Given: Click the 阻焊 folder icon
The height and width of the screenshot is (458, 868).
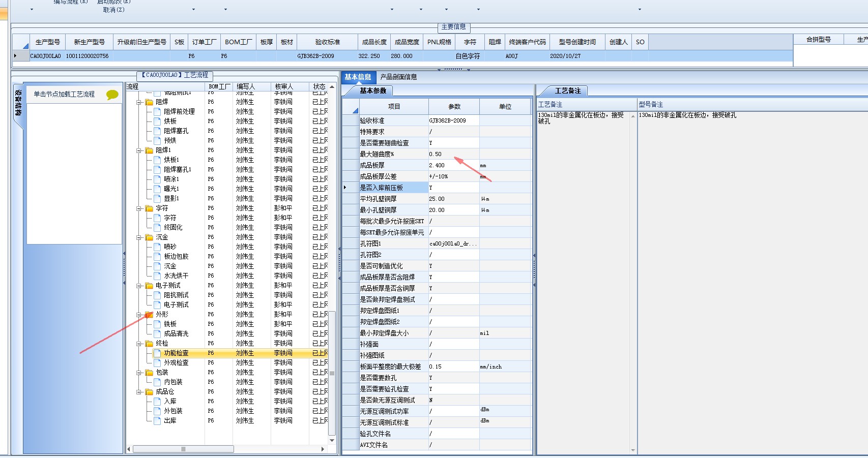Looking at the screenshot, I should (x=150, y=102).
